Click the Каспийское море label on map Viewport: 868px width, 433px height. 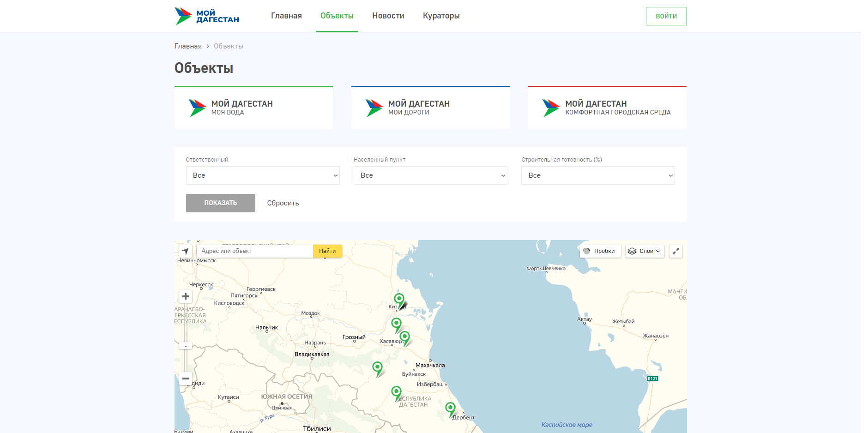tap(567, 425)
